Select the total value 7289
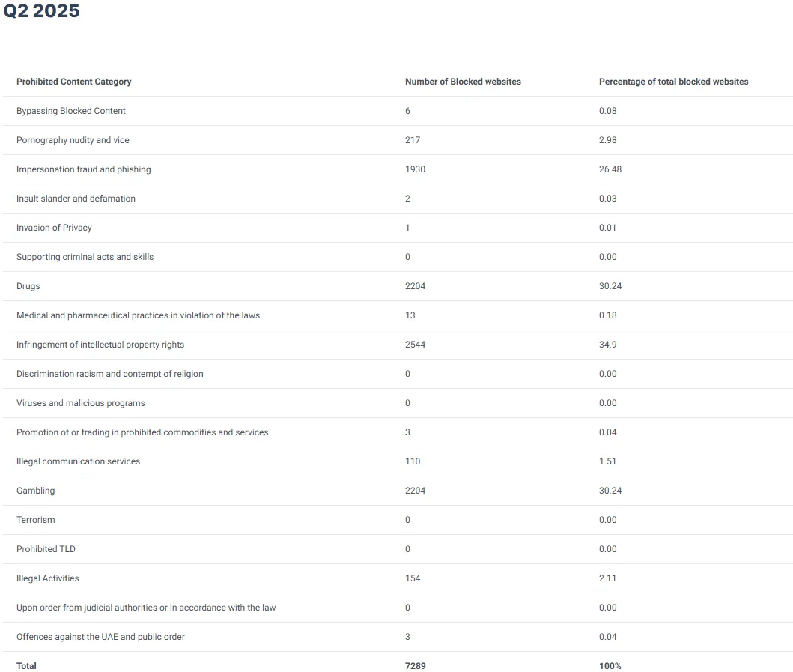793x672 pixels. (x=415, y=666)
